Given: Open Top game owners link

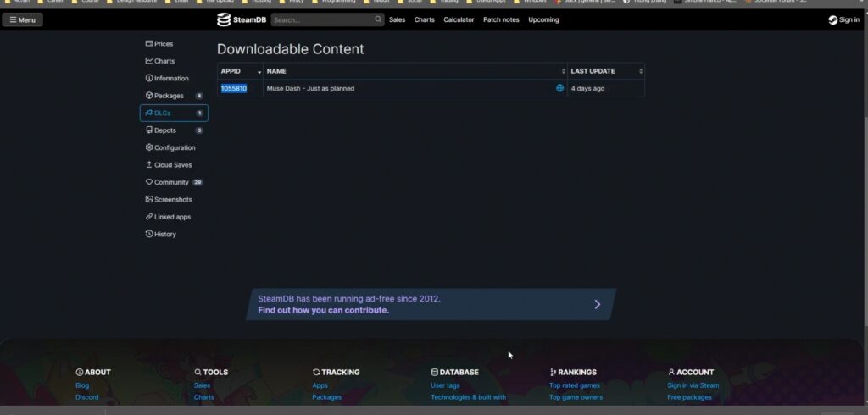Looking at the screenshot, I should pos(576,397).
